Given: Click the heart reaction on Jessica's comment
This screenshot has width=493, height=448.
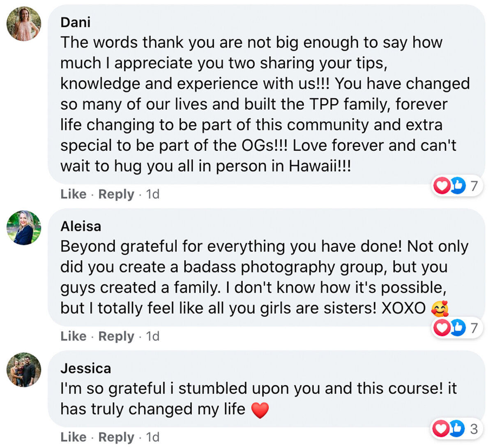Looking at the screenshot, I should coord(441,429).
